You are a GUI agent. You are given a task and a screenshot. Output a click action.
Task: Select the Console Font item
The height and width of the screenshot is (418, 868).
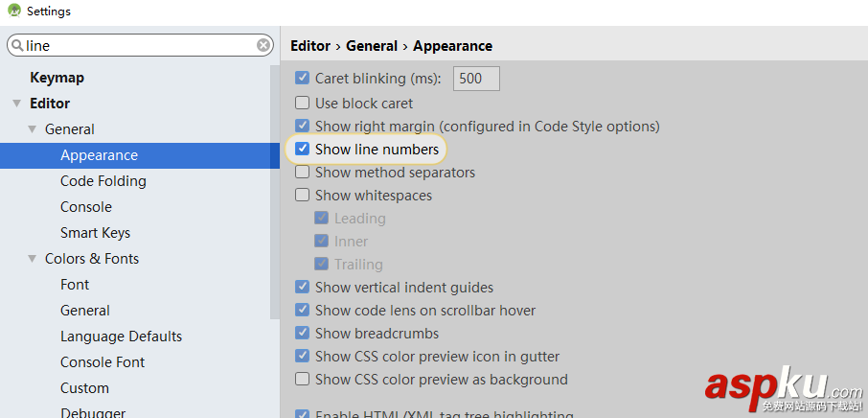[103, 362]
